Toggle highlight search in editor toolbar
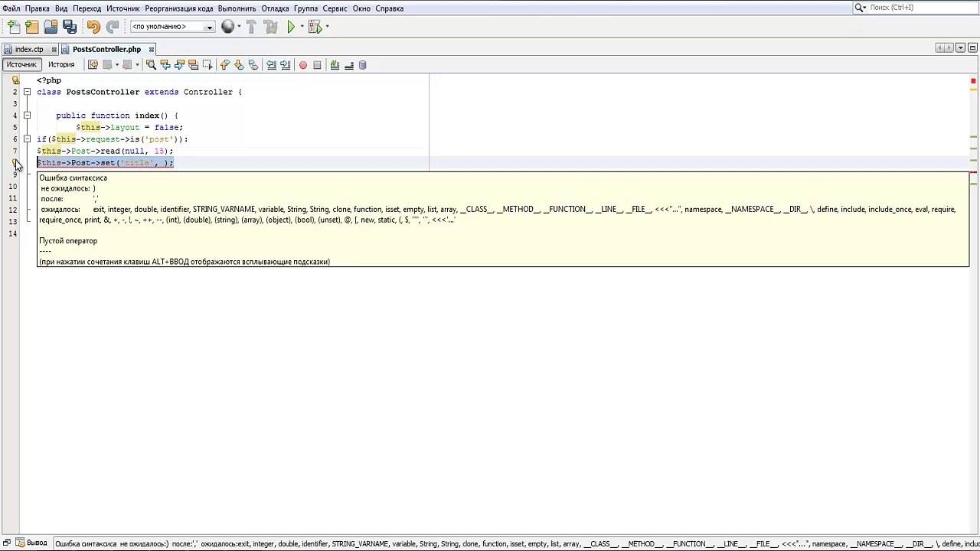 [193, 65]
